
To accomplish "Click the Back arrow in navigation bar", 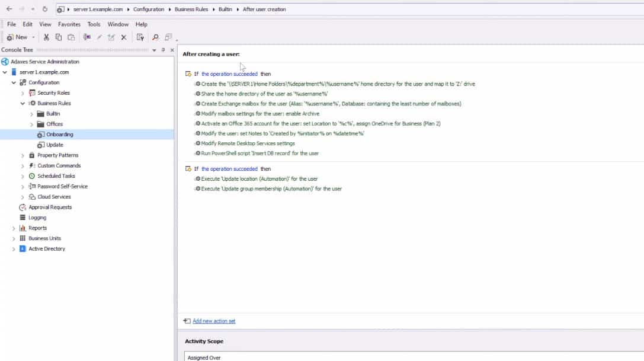I will (9, 9).
